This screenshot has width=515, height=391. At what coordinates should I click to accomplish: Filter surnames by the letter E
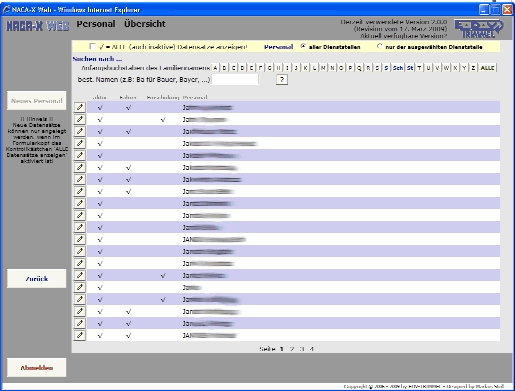pos(251,68)
